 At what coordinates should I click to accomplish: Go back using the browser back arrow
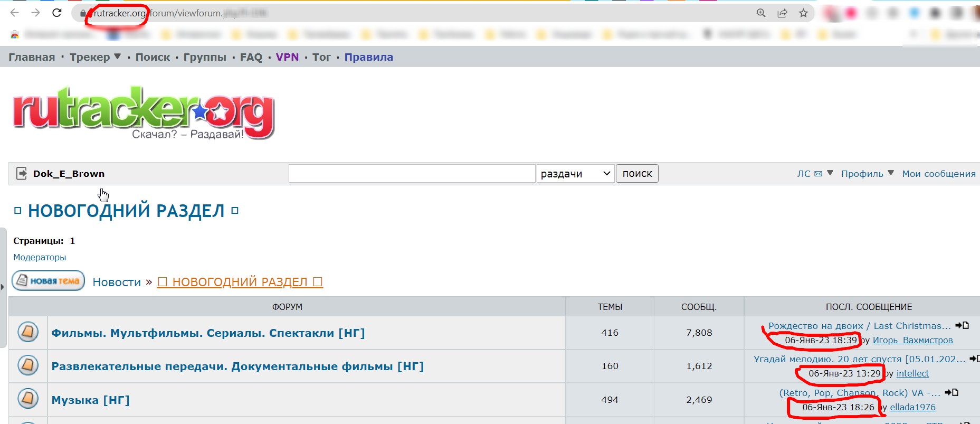pos(14,13)
